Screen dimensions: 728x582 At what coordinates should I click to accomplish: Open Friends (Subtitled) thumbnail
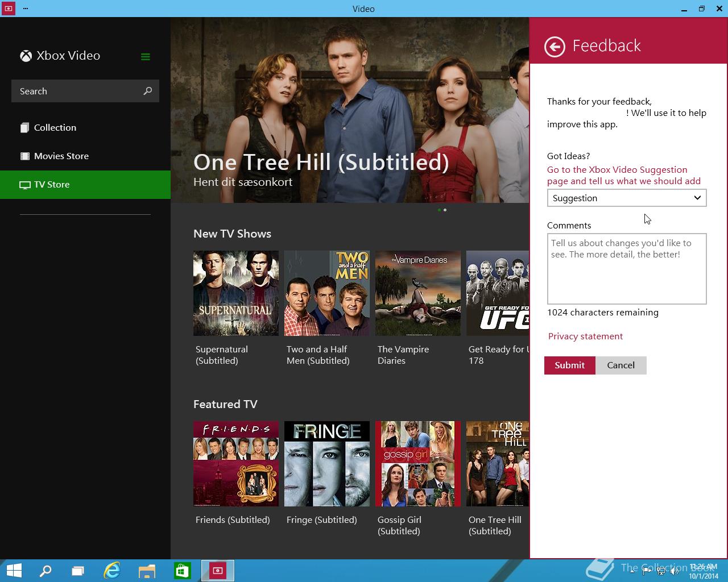pyautogui.click(x=236, y=464)
